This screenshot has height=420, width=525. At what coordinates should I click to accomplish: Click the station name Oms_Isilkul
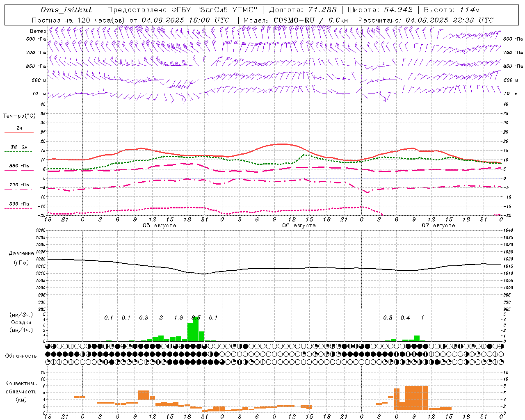point(66,10)
